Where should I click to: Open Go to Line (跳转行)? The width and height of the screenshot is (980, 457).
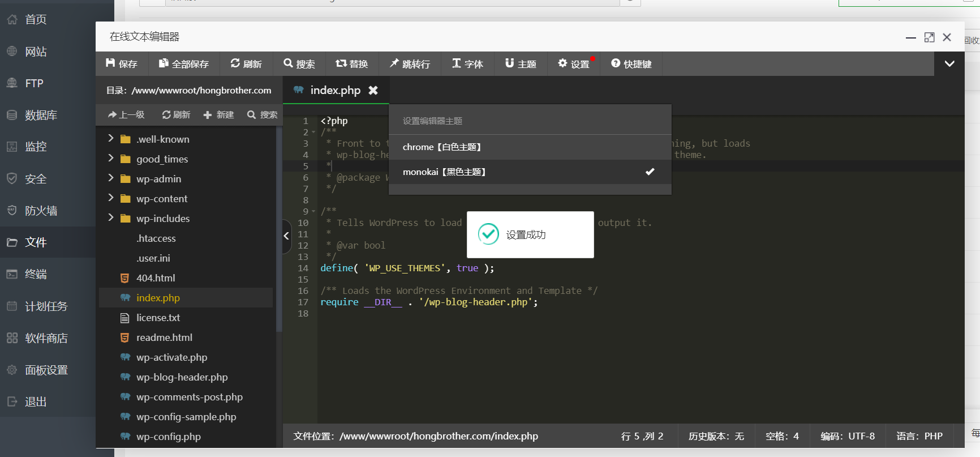coord(410,64)
